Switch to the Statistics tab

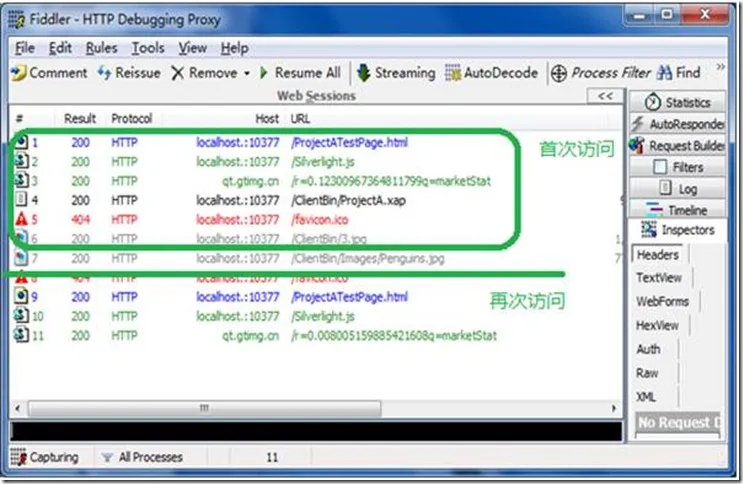pyautogui.click(x=678, y=102)
